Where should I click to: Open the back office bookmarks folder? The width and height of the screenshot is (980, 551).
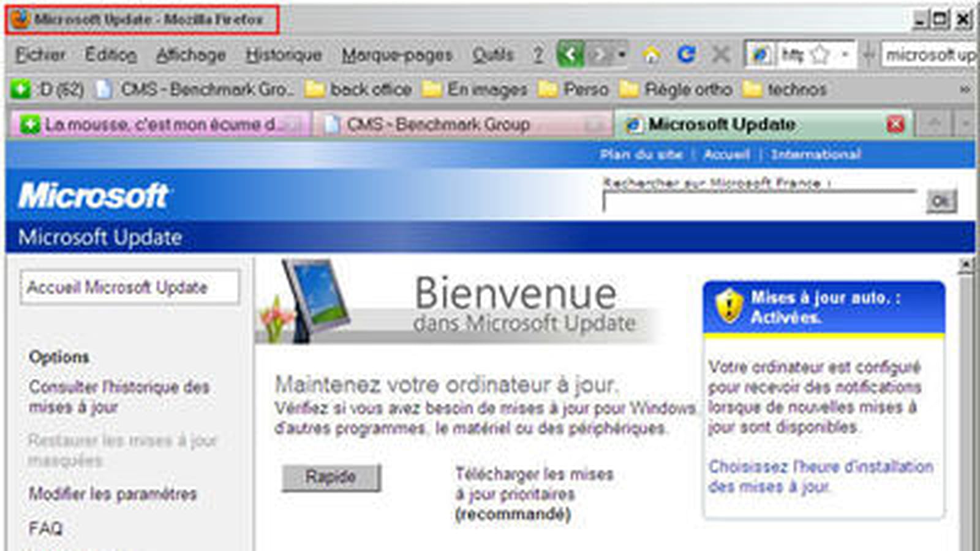coord(358,89)
